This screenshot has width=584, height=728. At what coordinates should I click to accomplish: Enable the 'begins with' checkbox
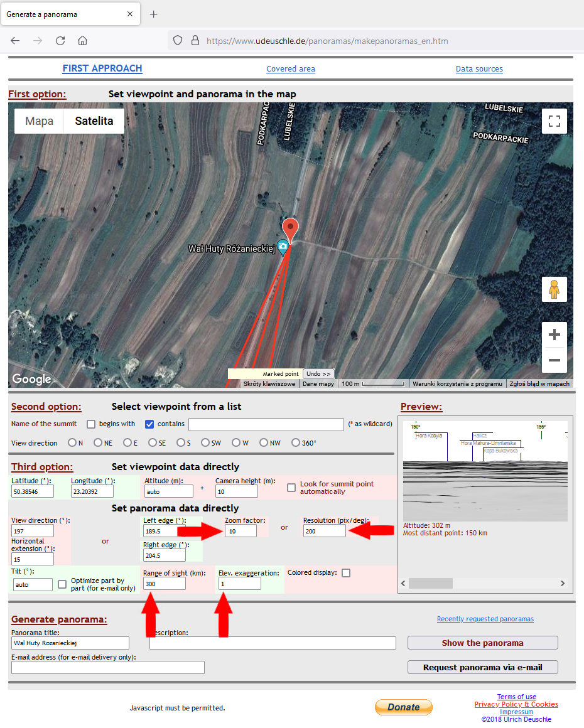(91, 424)
